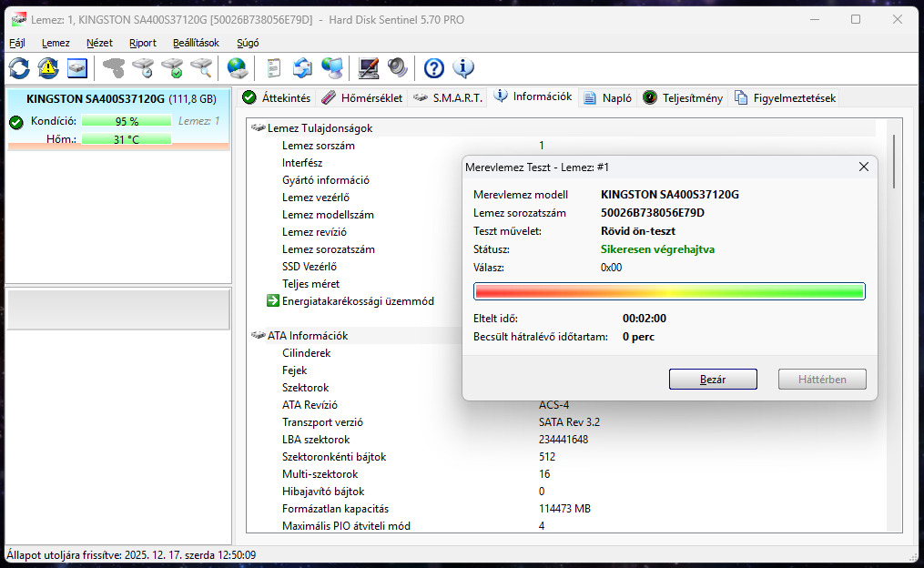Open help via blue question mark icon
The height and width of the screenshot is (568, 924).
[x=434, y=68]
